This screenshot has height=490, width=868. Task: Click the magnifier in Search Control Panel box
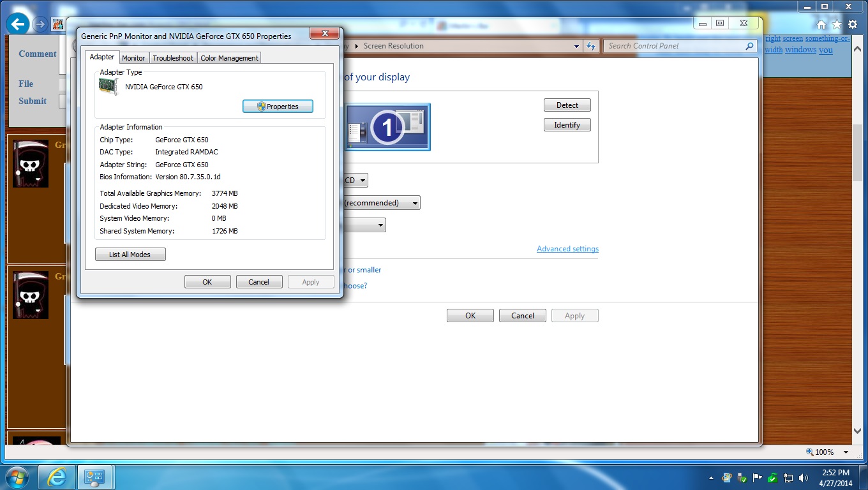click(x=749, y=46)
